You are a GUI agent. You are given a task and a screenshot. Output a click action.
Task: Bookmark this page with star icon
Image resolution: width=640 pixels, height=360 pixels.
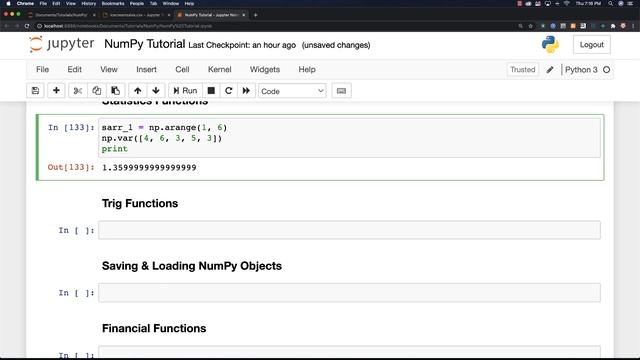point(531,26)
